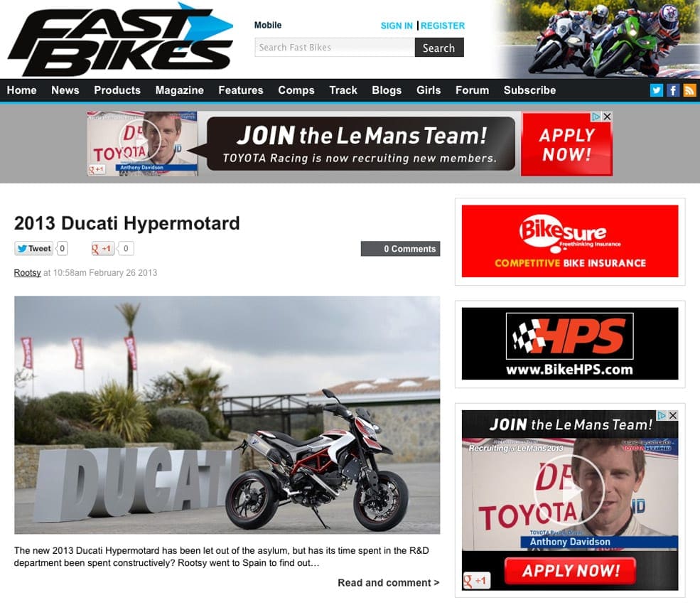Close the top Toyota banner ad
This screenshot has width=700, height=605.
tap(607, 117)
